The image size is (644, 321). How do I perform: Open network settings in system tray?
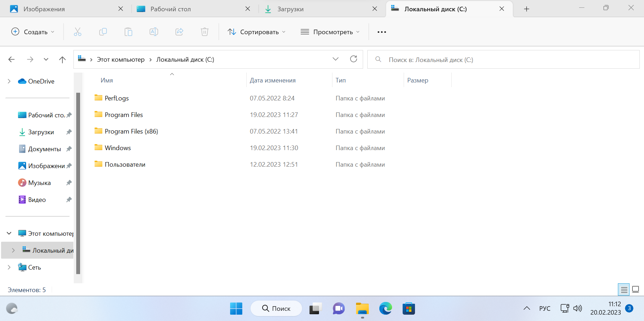click(565, 309)
